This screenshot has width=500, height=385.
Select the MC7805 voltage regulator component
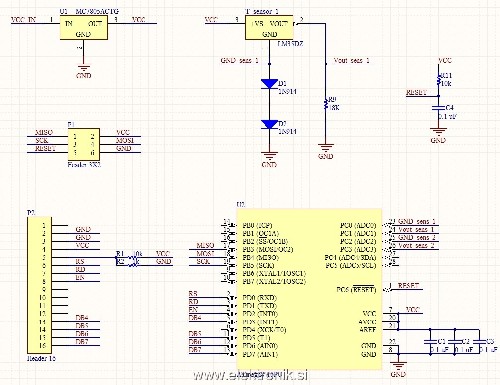tap(84, 27)
